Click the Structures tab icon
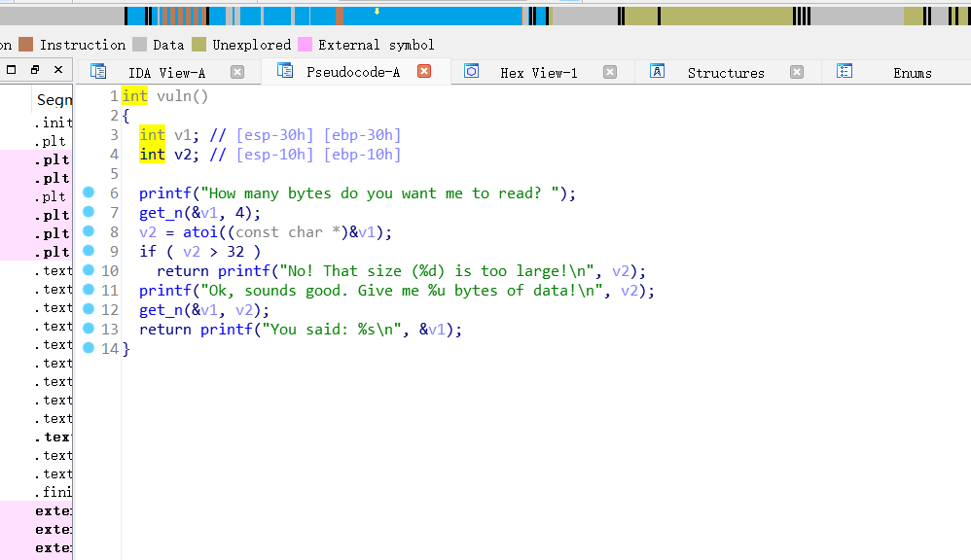The height and width of the screenshot is (560, 971). [x=657, y=71]
